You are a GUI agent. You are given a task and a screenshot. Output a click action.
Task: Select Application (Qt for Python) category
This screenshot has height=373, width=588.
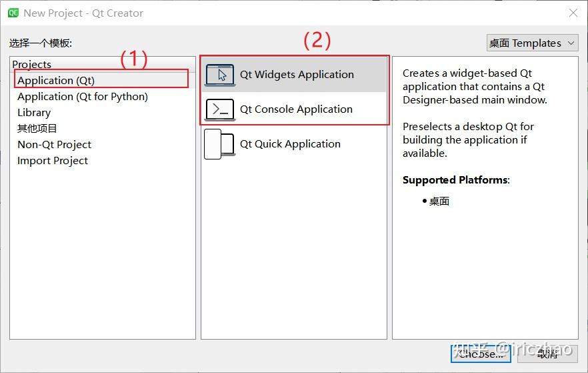pos(83,97)
